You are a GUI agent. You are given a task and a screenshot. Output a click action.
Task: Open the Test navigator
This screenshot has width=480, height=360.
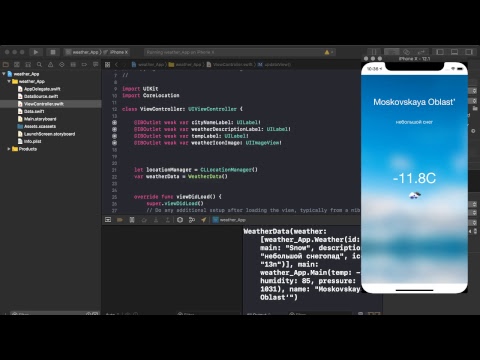62,64
